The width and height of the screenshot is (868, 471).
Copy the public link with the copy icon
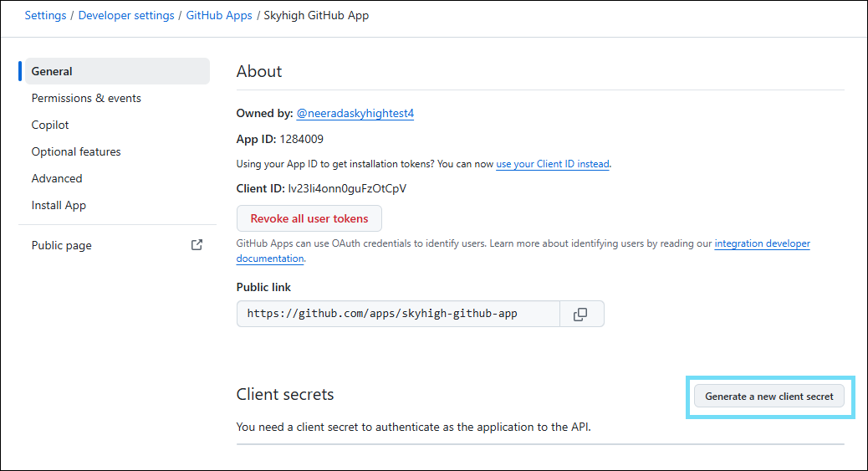pos(581,315)
